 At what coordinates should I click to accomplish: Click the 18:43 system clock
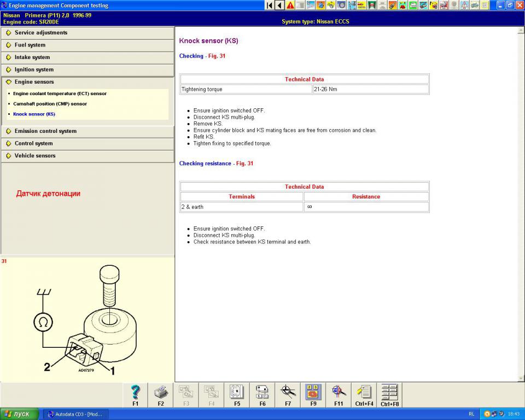click(x=514, y=415)
